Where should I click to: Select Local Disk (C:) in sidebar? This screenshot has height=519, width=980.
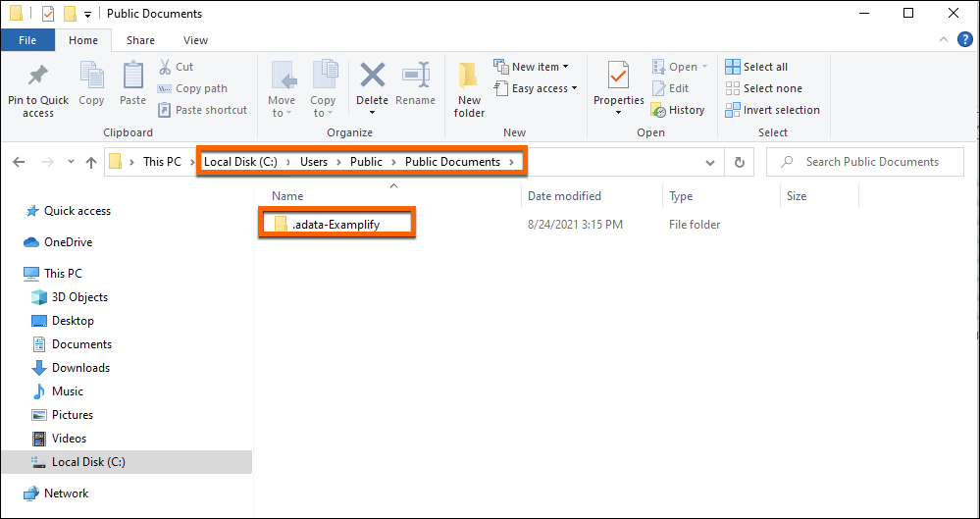[x=126, y=462]
